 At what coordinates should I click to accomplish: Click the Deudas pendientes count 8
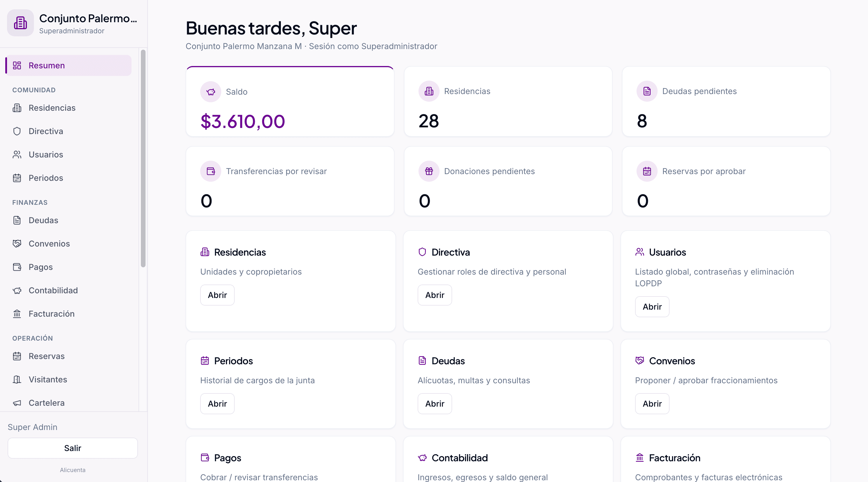tap(642, 121)
